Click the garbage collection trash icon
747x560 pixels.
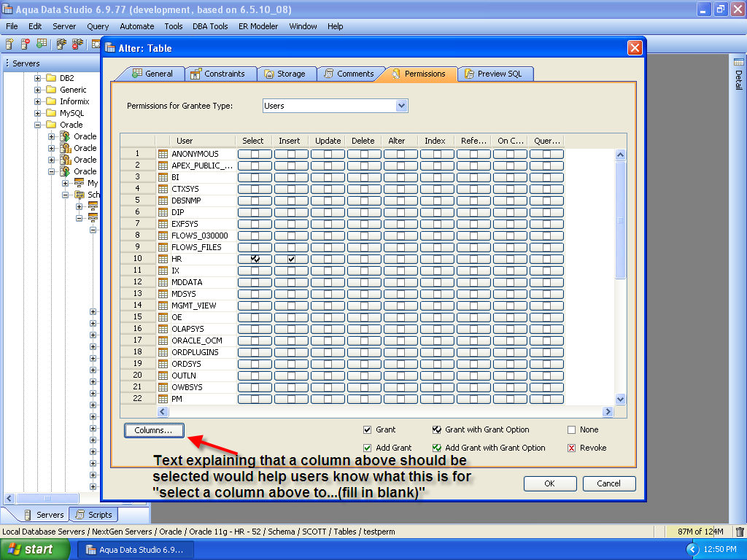click(x=740, y=532)
